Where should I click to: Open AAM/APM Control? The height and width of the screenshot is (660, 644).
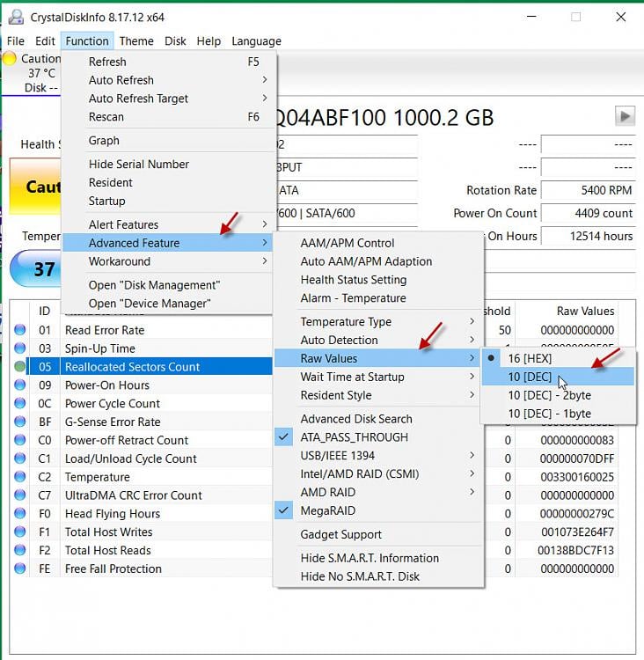click(x=378, y=243)
